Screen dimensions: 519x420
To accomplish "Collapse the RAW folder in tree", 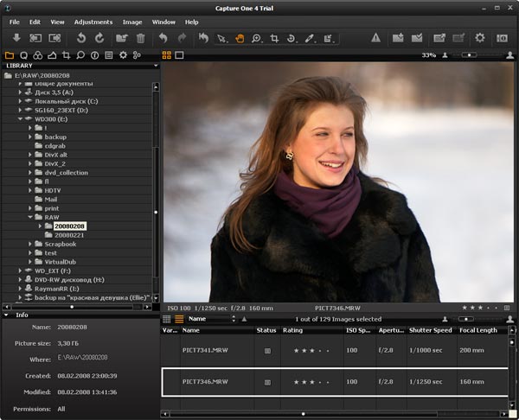I will (x=29, y=217).
